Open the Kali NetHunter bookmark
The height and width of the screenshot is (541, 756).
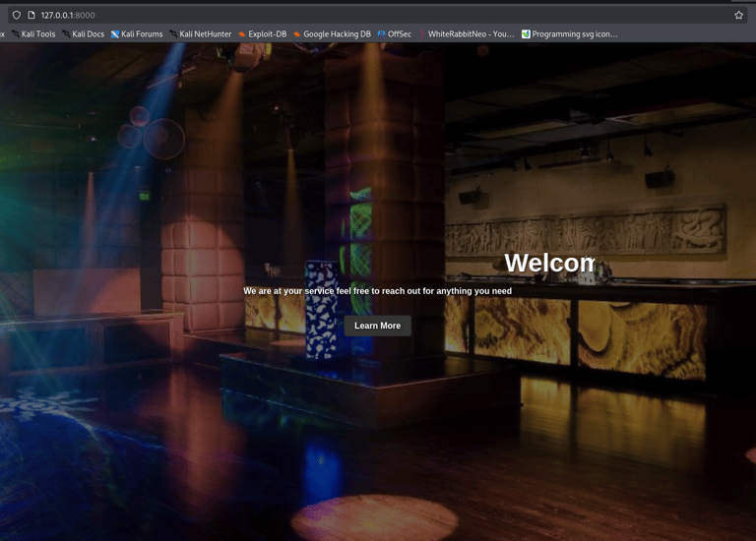pyautogui.click(x=201, y=34)
